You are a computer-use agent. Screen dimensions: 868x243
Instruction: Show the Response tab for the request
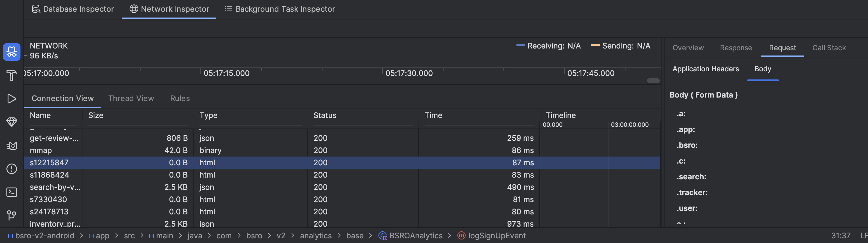736,48
